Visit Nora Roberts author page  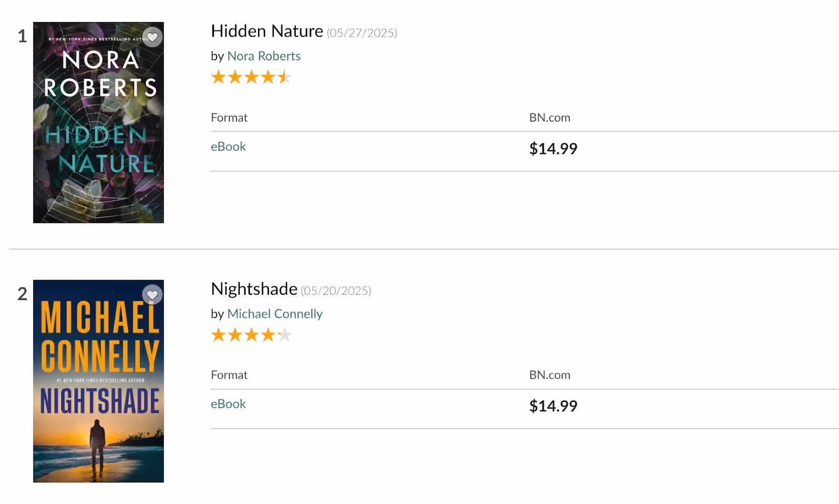point(264,56)
